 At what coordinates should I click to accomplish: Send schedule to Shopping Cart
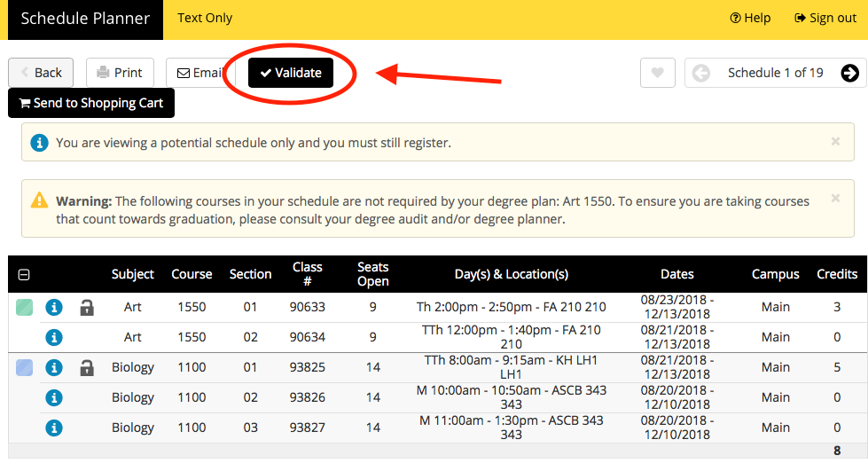point(91,103)
